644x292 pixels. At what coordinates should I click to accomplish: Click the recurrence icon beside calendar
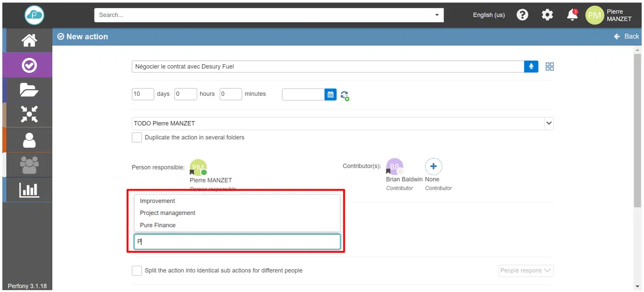(x=345, y=95)
